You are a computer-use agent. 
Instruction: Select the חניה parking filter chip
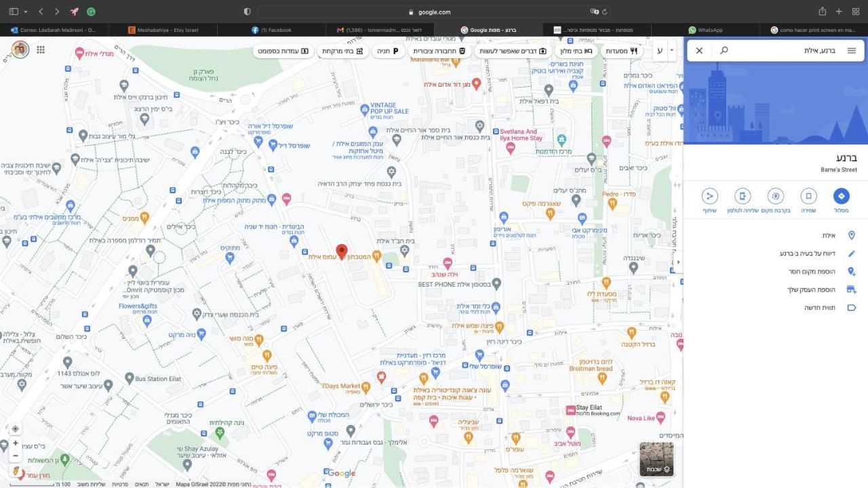[388, 51]
